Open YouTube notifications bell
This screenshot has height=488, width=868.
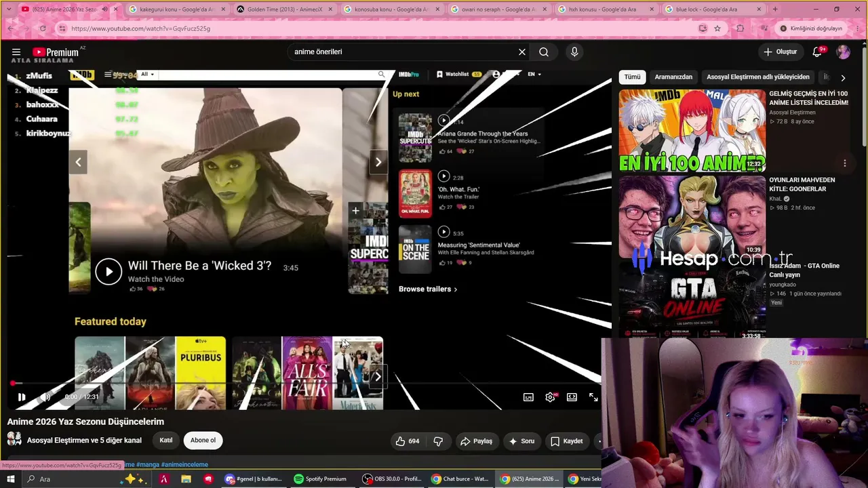(818, 52)
